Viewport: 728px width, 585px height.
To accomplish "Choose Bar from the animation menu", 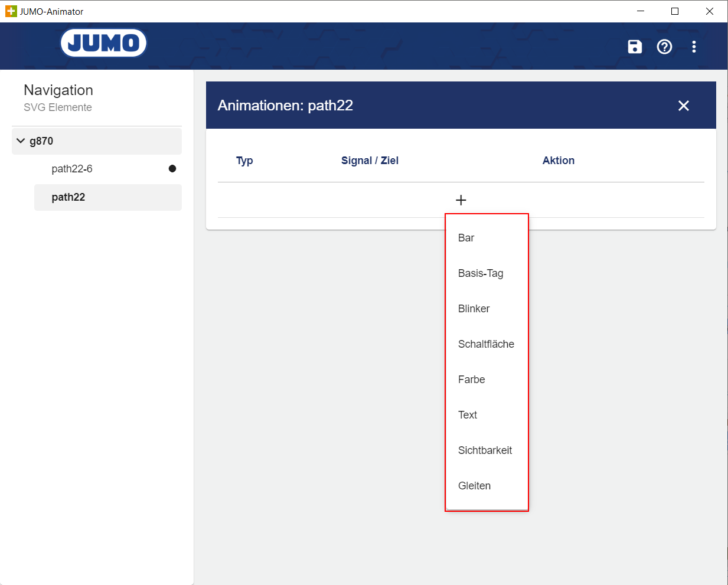I will click(x=466, y=238).
